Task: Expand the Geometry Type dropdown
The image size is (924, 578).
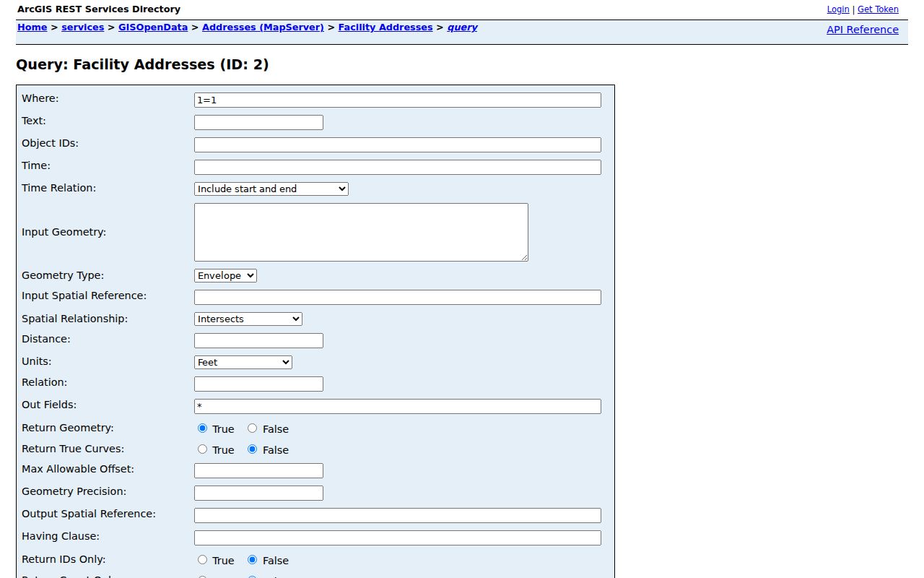Action: point(225,275)
